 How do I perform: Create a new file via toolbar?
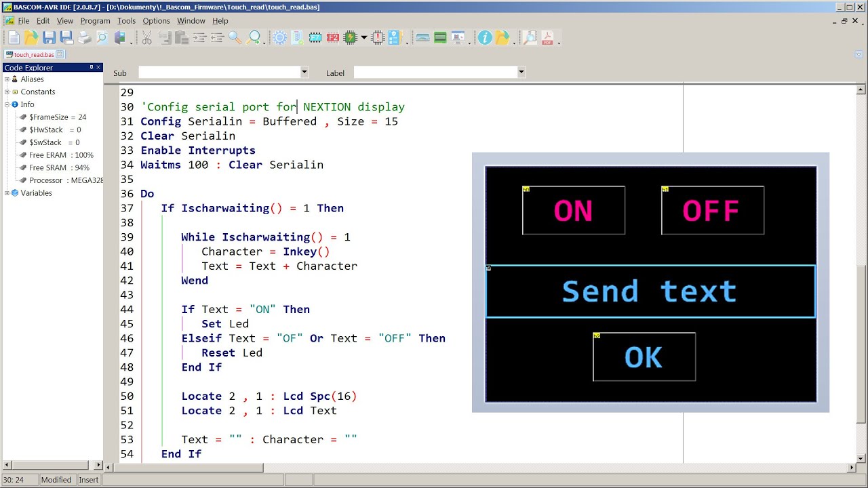click(x=14, y=38)
